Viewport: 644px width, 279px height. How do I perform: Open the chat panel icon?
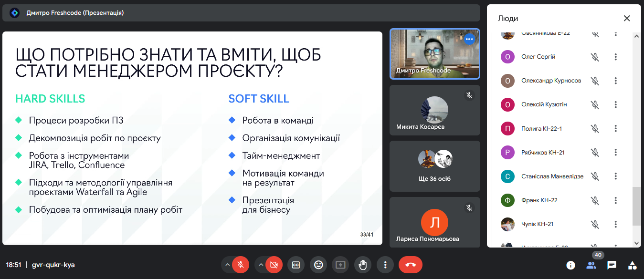pos(612,265)
